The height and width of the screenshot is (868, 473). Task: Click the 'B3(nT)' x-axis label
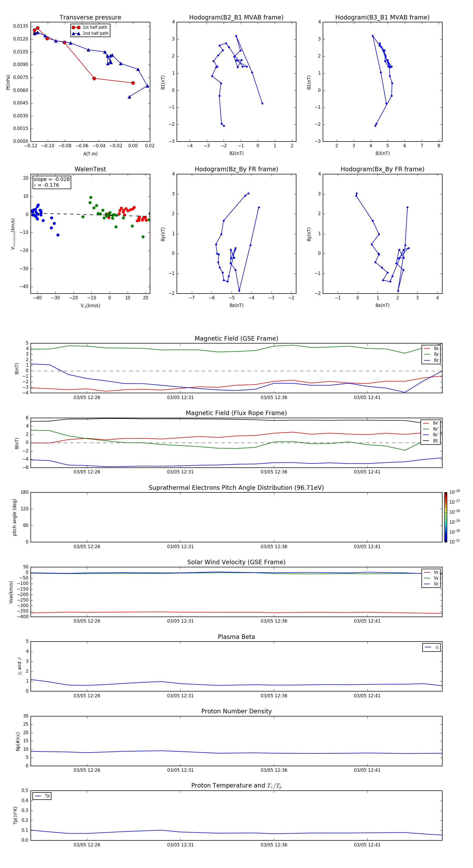pos(382,153)
